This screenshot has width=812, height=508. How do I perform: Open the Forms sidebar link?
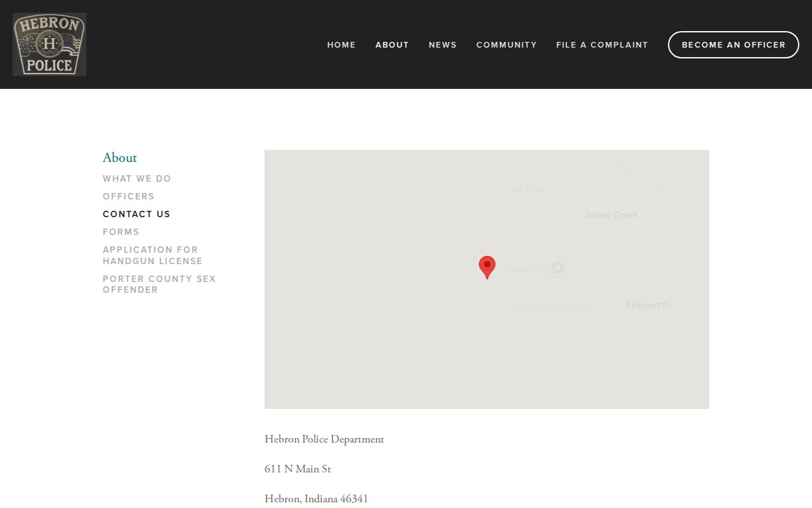(121, 232)
